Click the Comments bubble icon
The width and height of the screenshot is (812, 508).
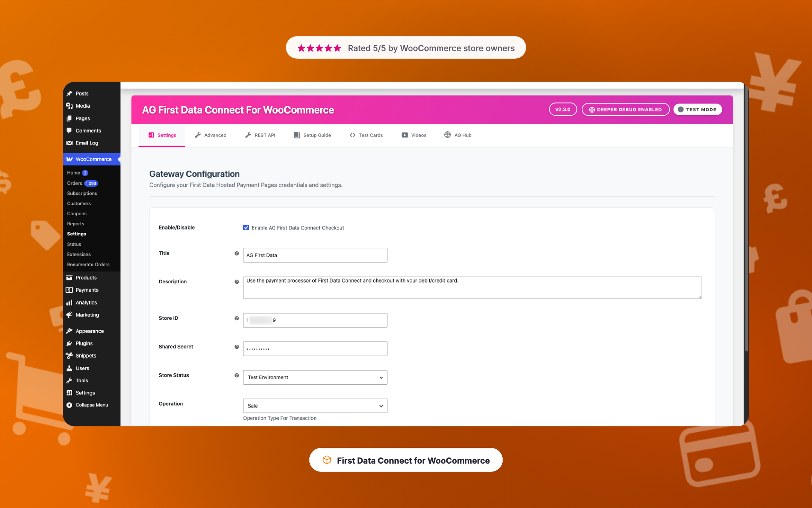[x=69, y=131]
